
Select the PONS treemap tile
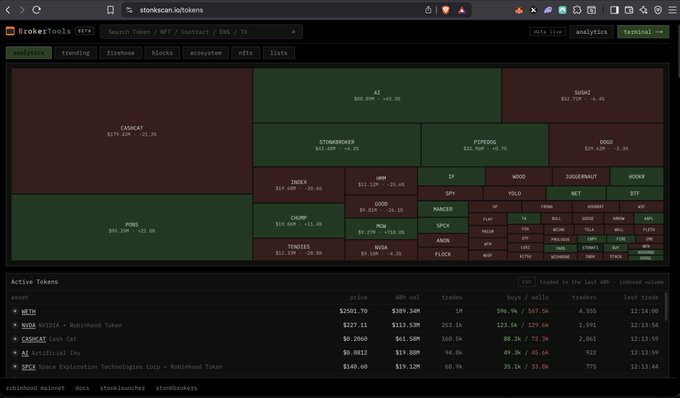pyautogui.click(x=132, y=228)
